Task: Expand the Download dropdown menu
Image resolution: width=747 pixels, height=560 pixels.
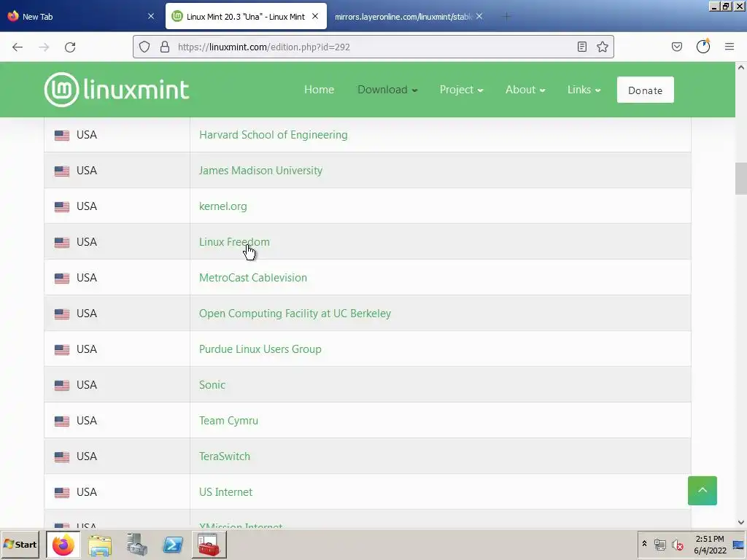Action: (387, 90)
